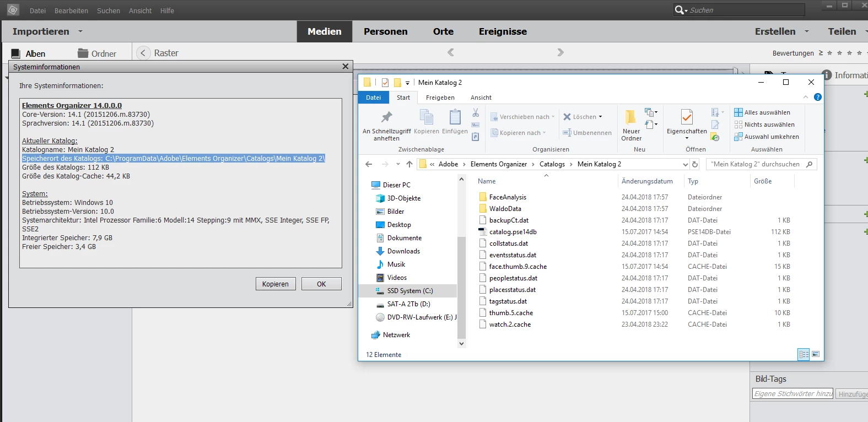
Task: Open the Hilfe menu
Action: pyautogui.click(x=167, y=10)
